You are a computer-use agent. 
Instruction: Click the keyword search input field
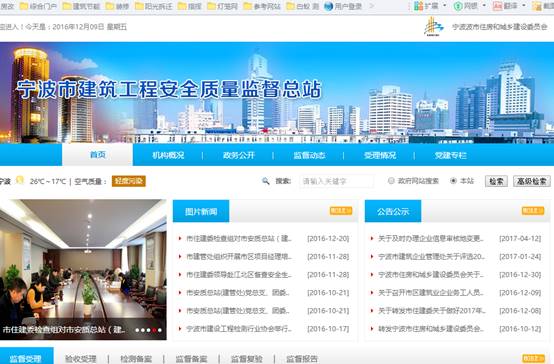[x=336, y=181]
